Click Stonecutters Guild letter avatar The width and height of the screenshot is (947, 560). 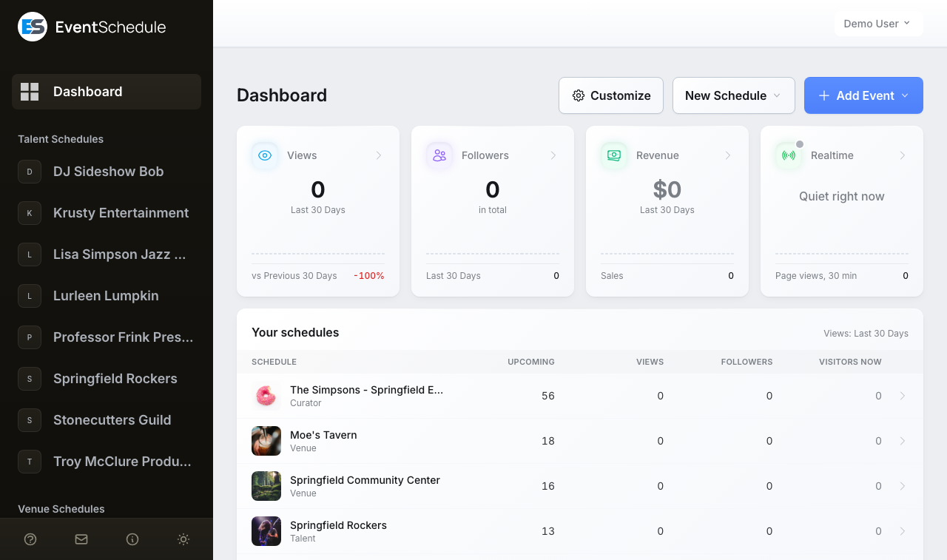[30, 420]
